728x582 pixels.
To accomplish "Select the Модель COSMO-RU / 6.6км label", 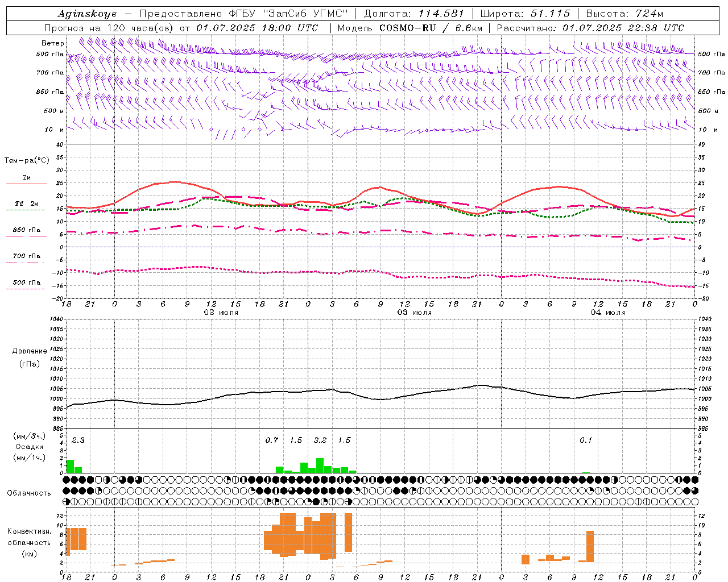I will pos(409,28).
